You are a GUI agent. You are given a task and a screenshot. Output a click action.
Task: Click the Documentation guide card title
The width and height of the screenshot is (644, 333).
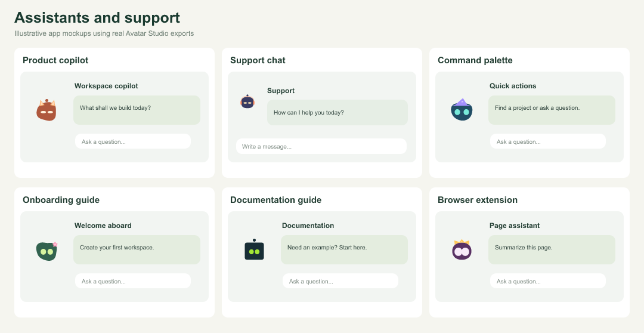pos(275,200)
